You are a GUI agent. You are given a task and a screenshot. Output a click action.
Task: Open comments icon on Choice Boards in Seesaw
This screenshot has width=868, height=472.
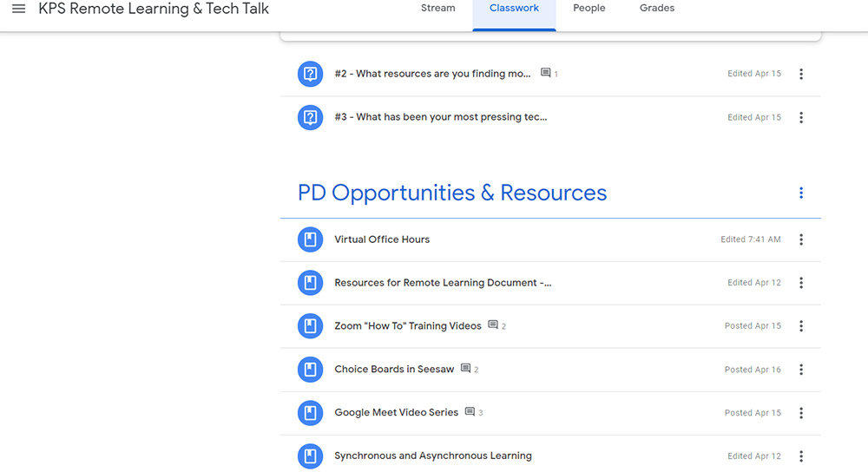coord(466,369)
